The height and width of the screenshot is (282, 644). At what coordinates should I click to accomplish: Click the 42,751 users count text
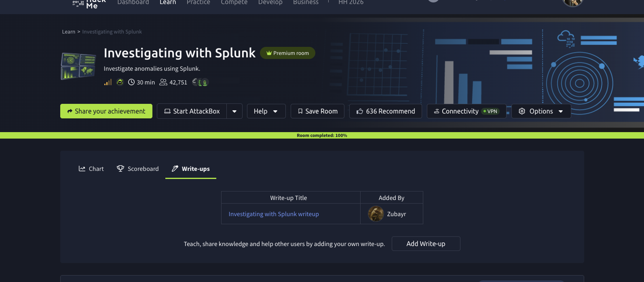coord(178,82)
